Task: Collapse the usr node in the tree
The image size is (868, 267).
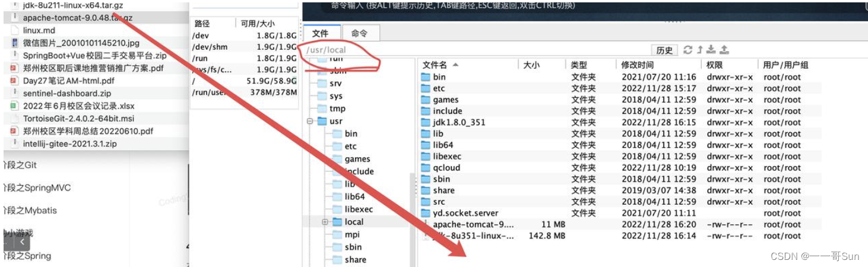Action: 310,121
